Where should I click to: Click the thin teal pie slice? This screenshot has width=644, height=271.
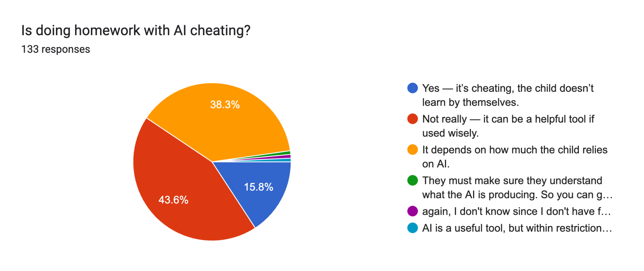(x=286, y=160)
